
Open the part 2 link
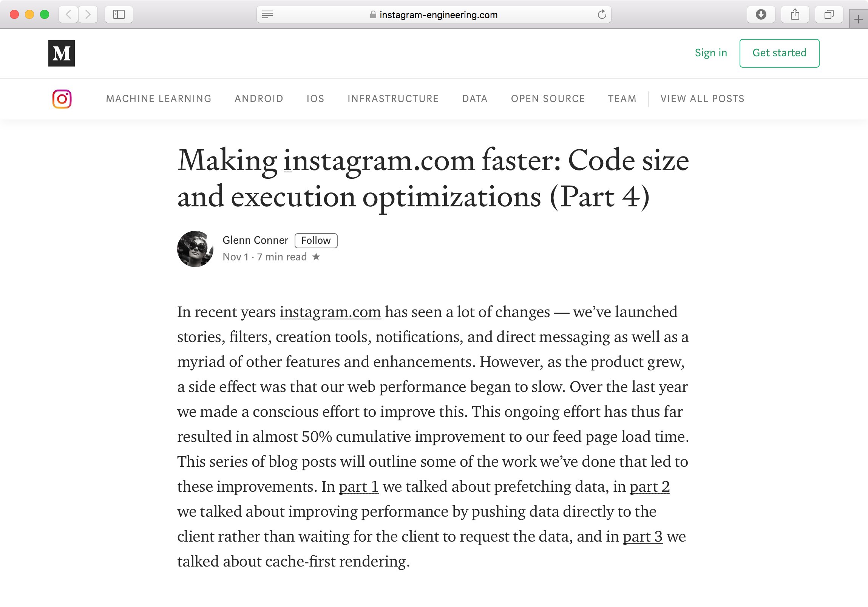click(x=649, y=487)
